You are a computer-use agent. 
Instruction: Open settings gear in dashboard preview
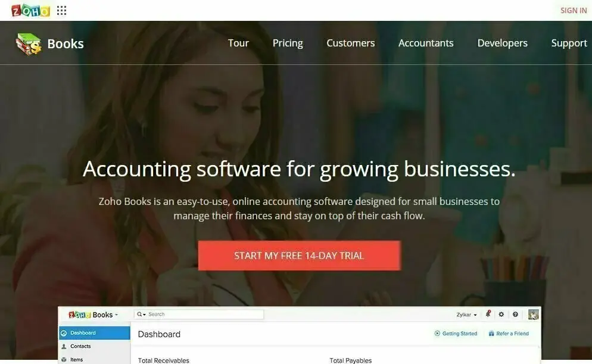pos(501,314)
